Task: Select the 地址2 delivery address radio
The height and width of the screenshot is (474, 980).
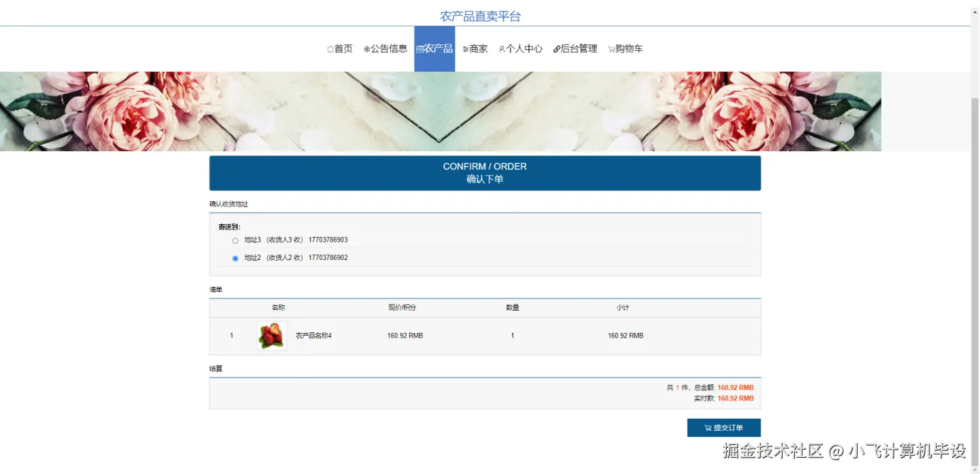Action: (235, 258)
